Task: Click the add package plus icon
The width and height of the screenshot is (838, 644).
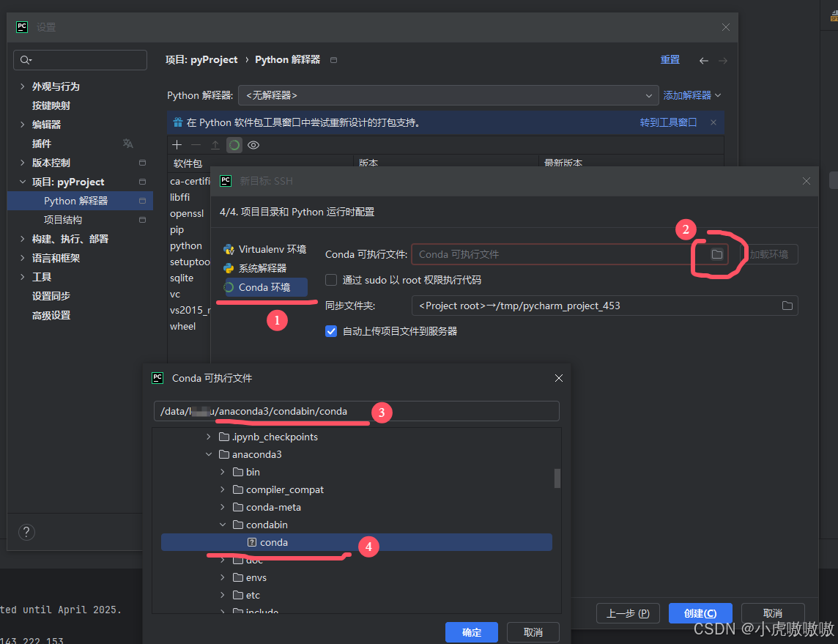Action: pyautogui.click(x=177, y=145)
